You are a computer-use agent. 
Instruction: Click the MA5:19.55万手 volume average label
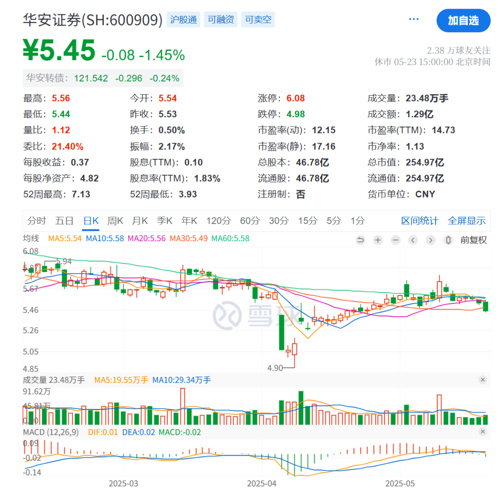point(121,380)
